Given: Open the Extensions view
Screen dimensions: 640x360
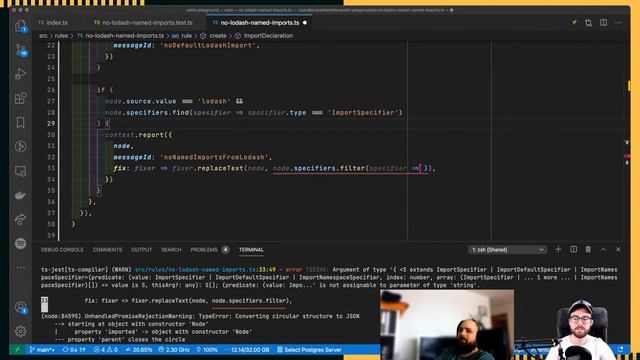Looking at the screenshot, I should point(21,98).
